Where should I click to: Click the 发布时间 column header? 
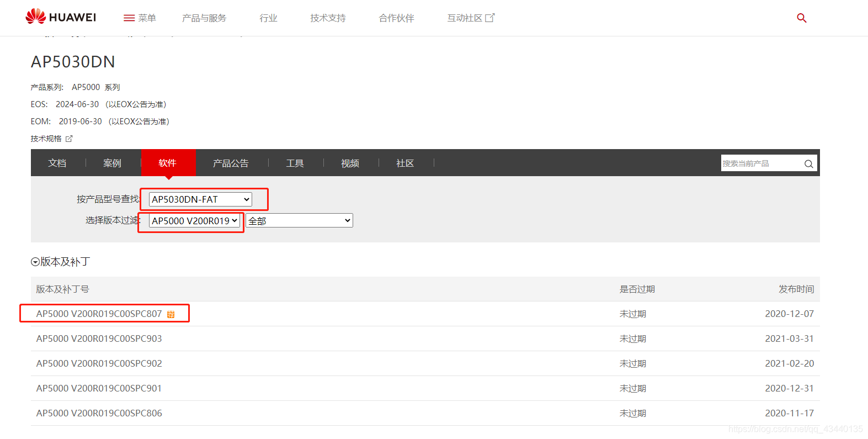796,289
